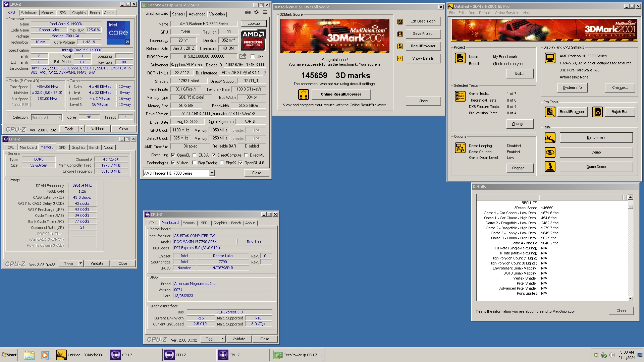
Task: Click Online ResultBrowser icon
Action: click(304, 95)
